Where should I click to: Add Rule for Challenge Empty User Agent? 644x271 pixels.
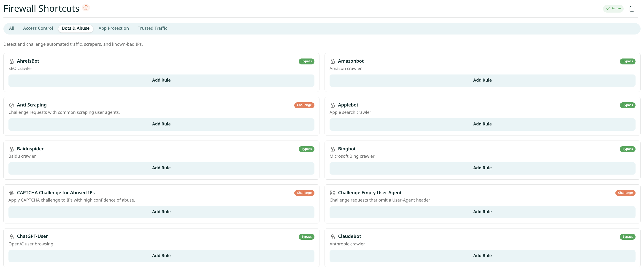point(482,212)
